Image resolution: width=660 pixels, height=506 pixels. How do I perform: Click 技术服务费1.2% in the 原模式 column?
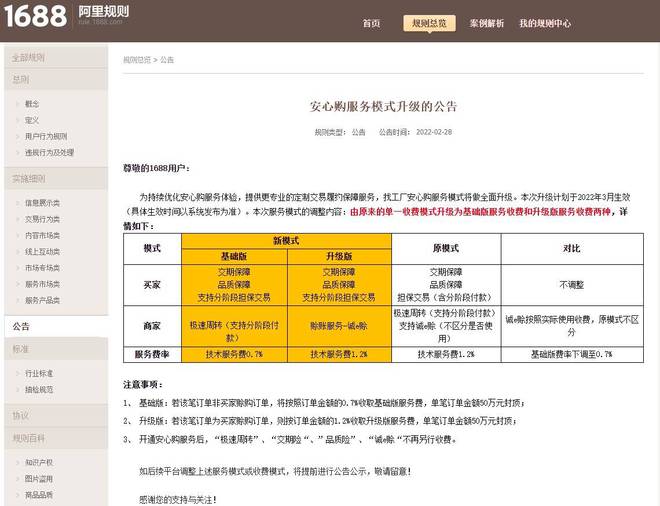click(446, 354)
